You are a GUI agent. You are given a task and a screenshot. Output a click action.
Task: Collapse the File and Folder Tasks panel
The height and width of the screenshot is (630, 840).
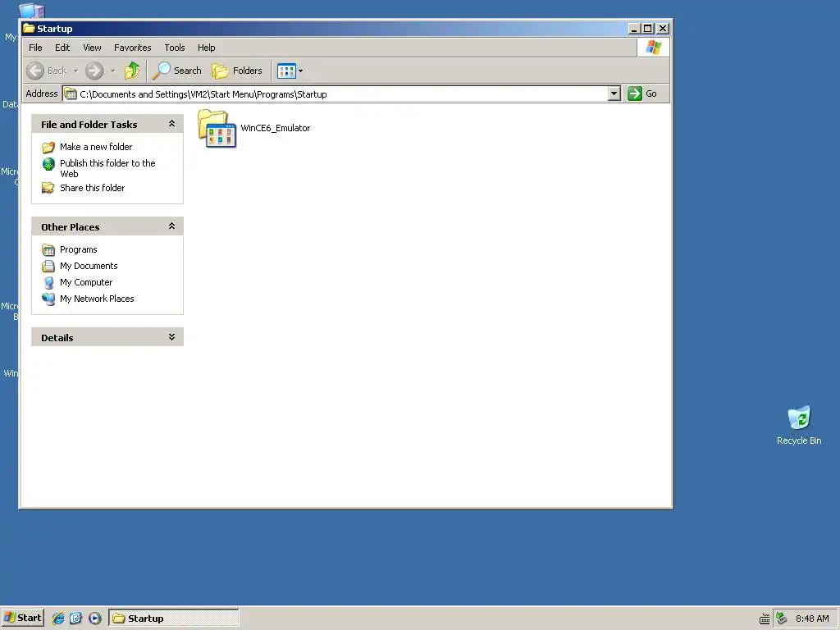171,124
